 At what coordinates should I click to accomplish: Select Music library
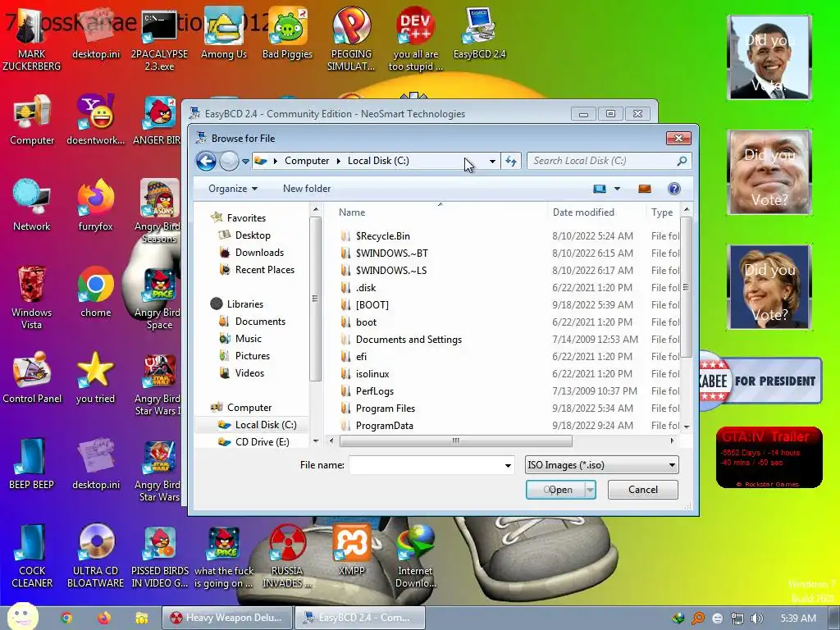(248, 339)
